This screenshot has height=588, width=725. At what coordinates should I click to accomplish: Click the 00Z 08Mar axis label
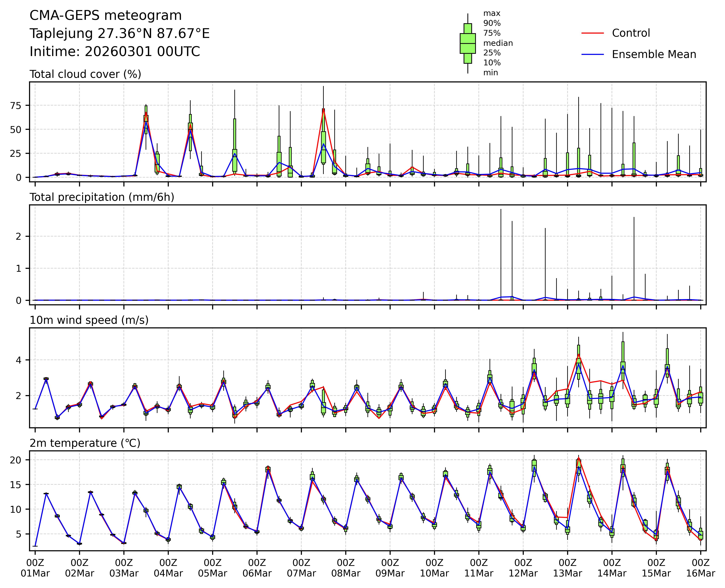346,568
